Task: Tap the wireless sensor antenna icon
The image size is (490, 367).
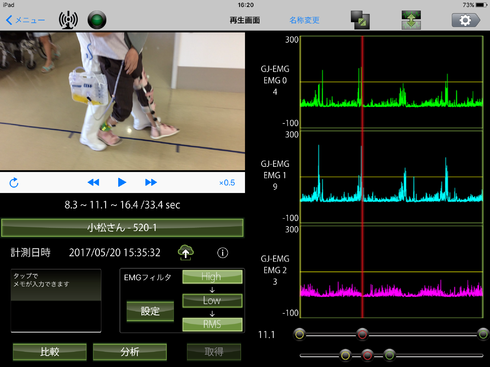Action: point(68,20)
